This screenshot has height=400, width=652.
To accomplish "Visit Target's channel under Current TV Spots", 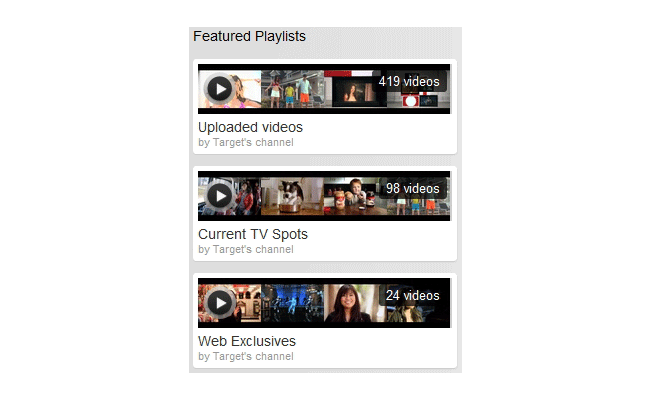I will click(253, 249).
